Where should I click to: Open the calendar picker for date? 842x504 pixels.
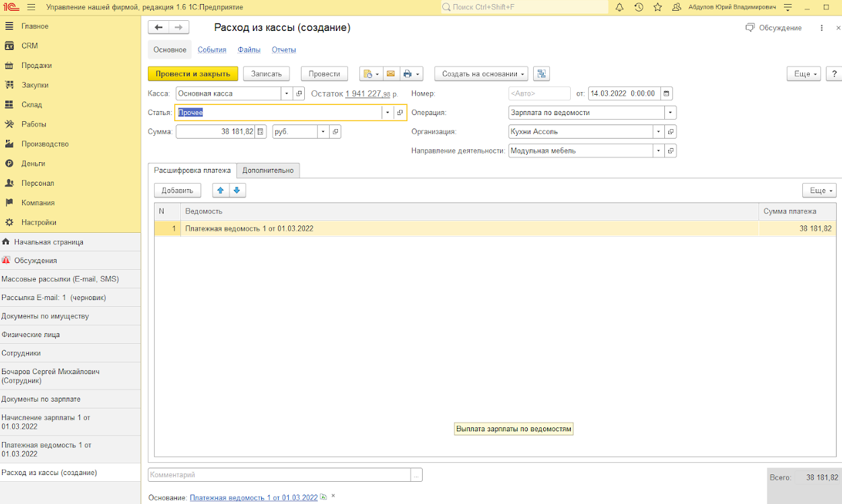coord(666,94)
